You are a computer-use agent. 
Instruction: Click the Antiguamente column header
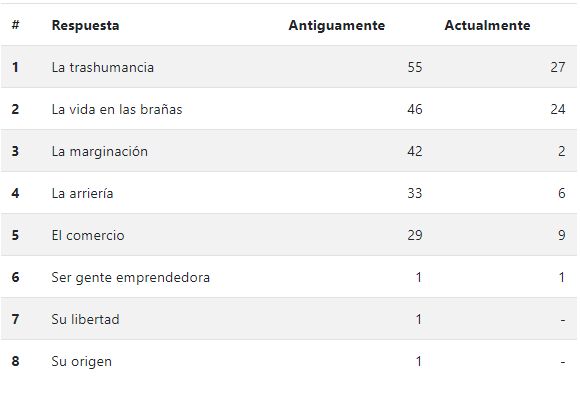[x=337, y=25]
